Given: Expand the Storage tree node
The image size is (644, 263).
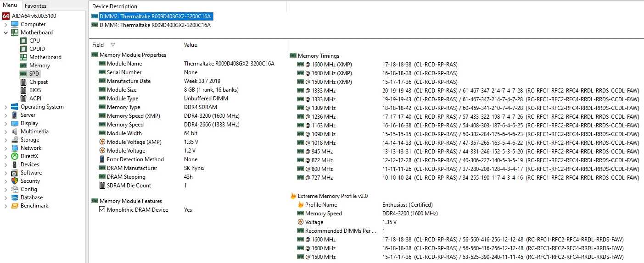Looking at the screenshot, I should [6, 140].
